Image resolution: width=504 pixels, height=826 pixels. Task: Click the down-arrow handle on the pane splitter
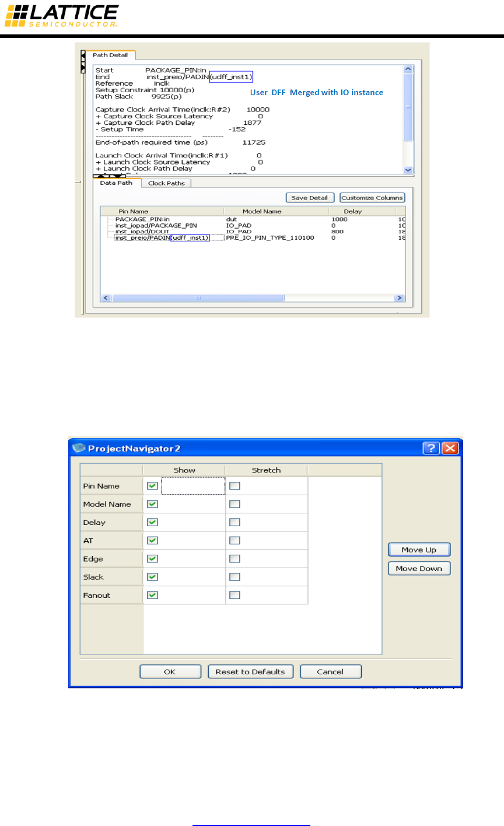(116, 176)
